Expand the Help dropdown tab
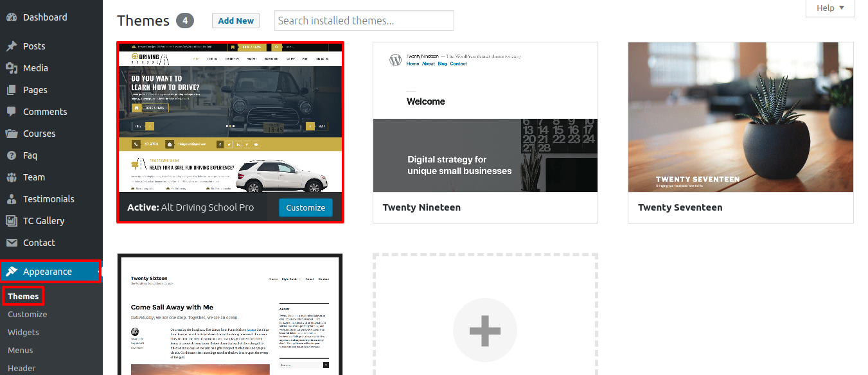The height and width of the screenshot is (375, 868). point(830,8)
